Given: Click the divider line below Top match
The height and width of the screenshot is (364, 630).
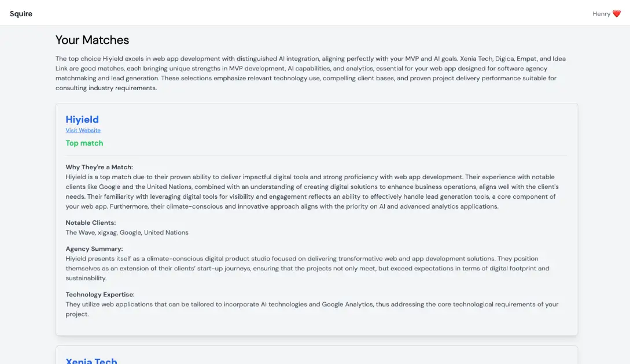Looking at the screenshot, I should (x=316, y=155).
